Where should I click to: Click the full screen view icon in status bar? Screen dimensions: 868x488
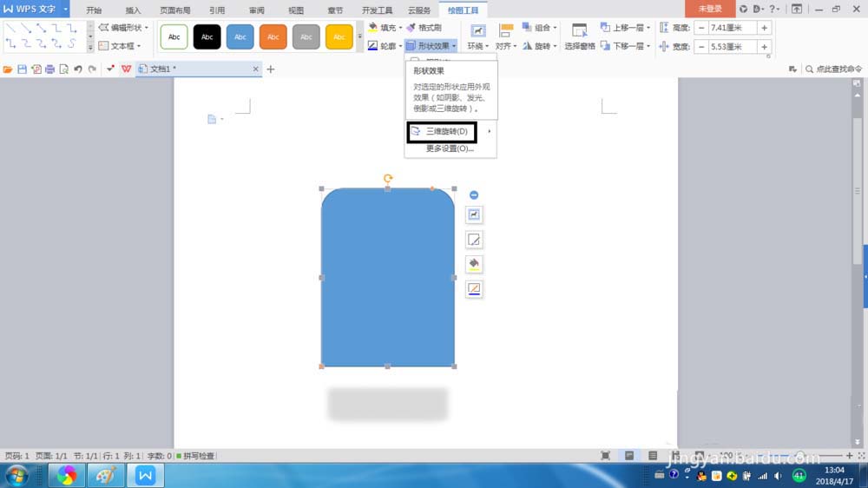pyautogui.click(x=605, y=456)
